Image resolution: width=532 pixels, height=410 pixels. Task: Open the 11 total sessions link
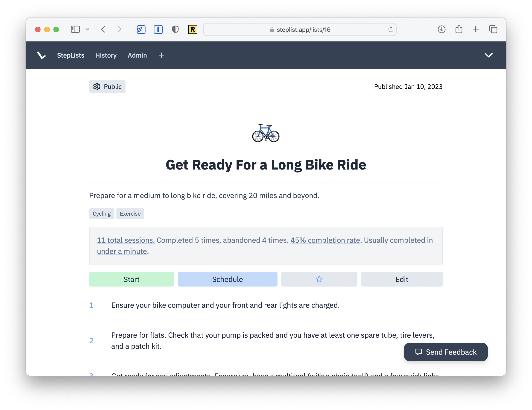click(126, 240)
